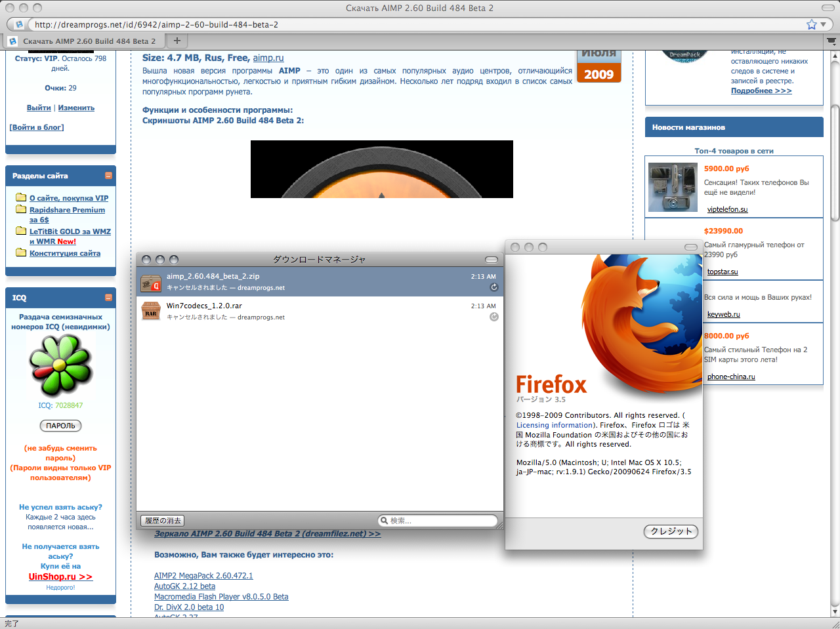This screenshot has width=840, height=629.
Task: Click the Новости магазинов header
Action: (734, 127)
